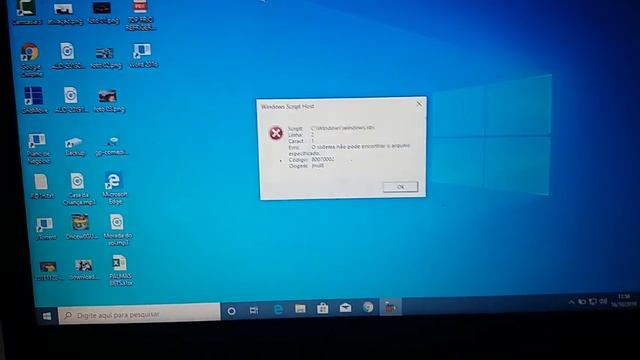Open volume control in system tray
The width and height of the screenshot is (640, 360).
tap(603, 301)
